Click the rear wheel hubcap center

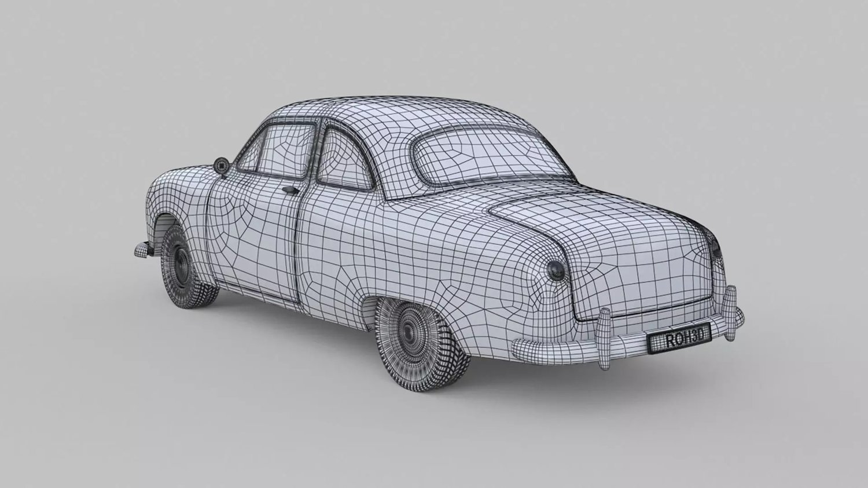pos(410,332)
